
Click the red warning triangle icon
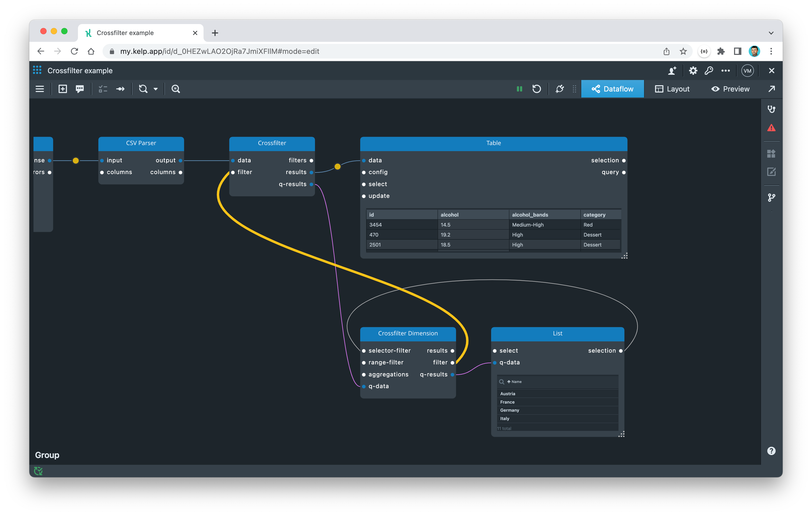point(771,128)
